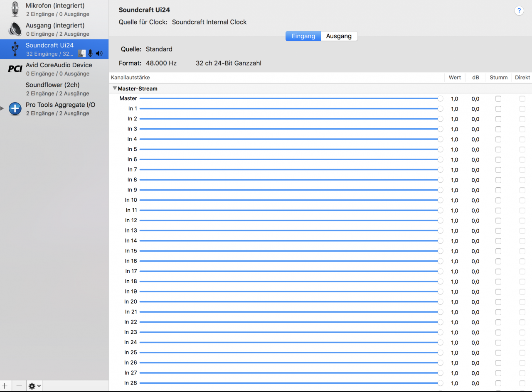The image size is (532, 392).
Task: Check the Stumm box on In 12
Action: [x=498, y=221]
